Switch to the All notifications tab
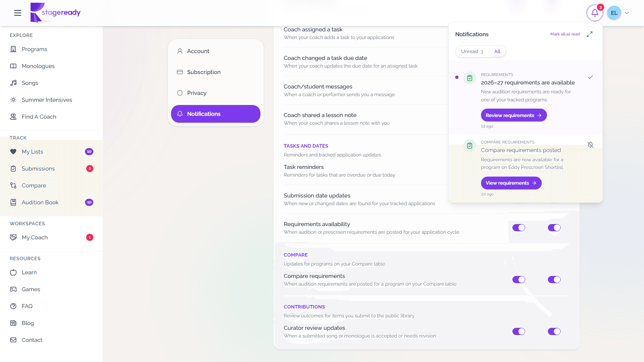The width and height of the screenshot is (644, 362). pyautogui.click(x=497, y=51)
